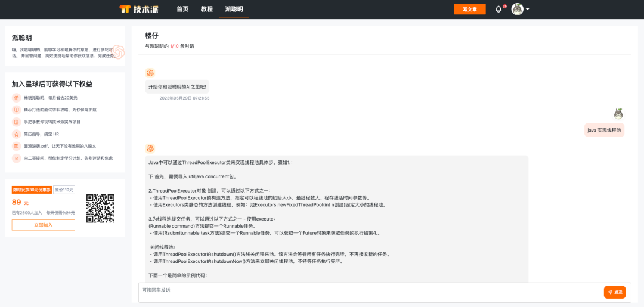Click the 楼仔 chat title
Image resolution: width=644 pixels, height=307 pixels.
coord(151,36)
